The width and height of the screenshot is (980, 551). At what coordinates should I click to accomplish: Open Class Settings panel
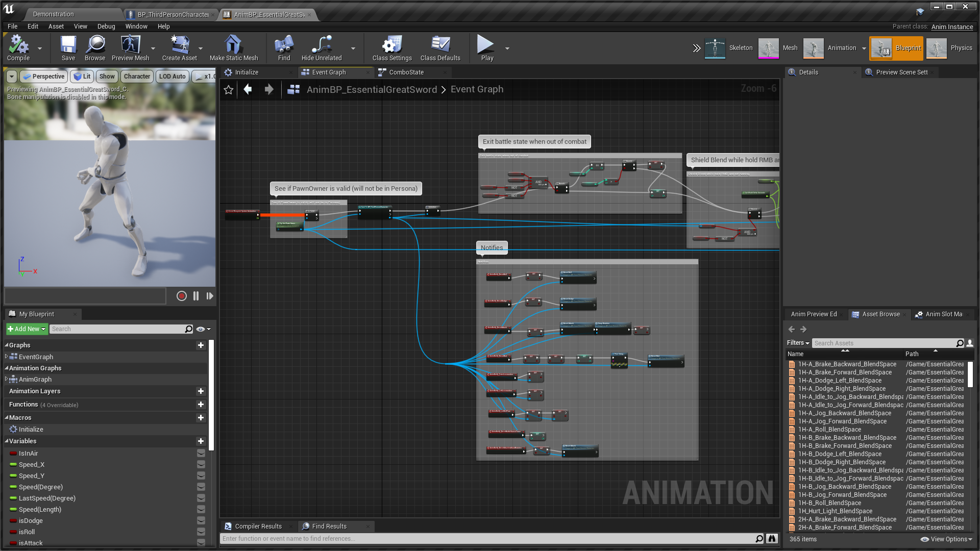point(391,47)
